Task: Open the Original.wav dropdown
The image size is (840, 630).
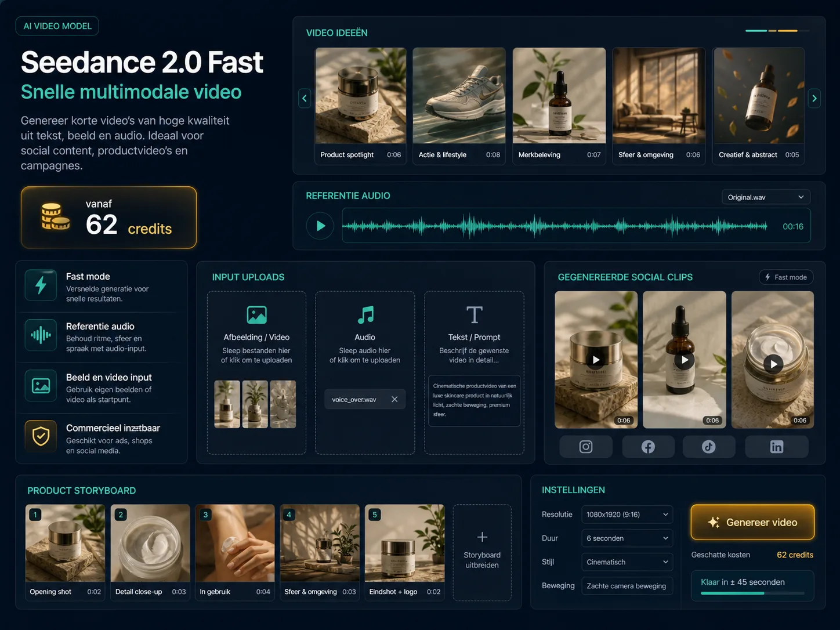Action: click(766, 197)
